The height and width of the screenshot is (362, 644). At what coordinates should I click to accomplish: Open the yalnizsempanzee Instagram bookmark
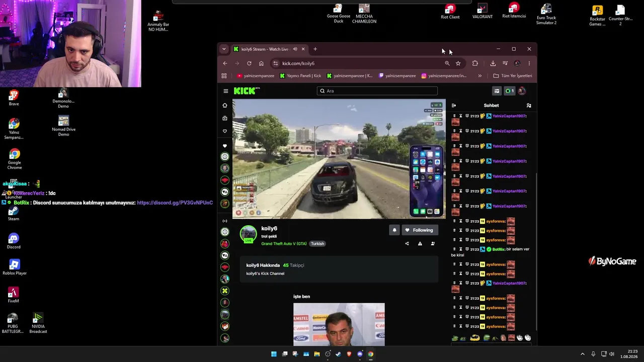coord(444,76)
